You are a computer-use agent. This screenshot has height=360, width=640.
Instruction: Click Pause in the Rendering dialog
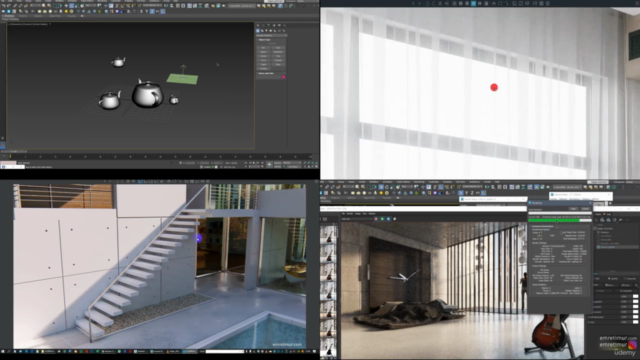[573, 209]
